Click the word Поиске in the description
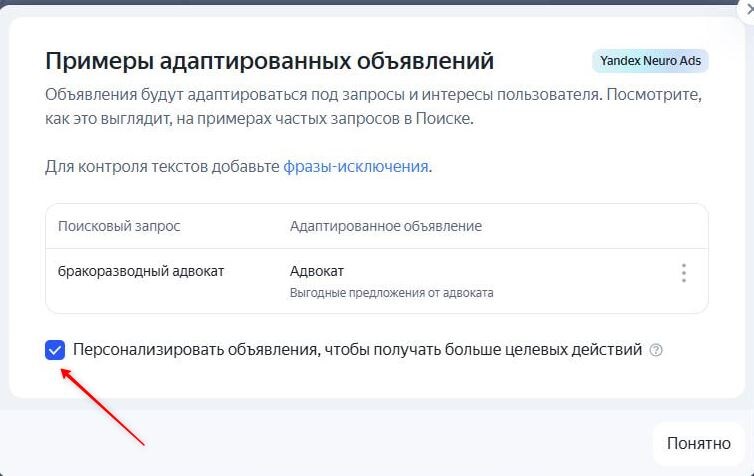 444,118
